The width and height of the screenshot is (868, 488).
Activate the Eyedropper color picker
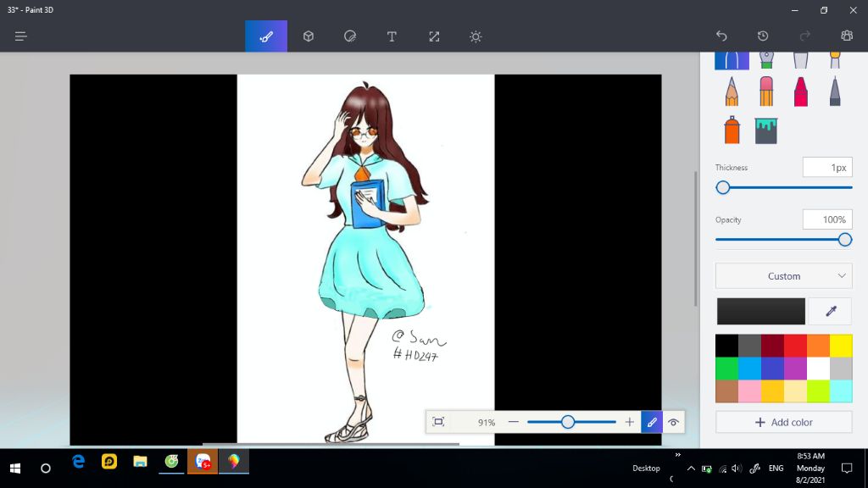831,311
